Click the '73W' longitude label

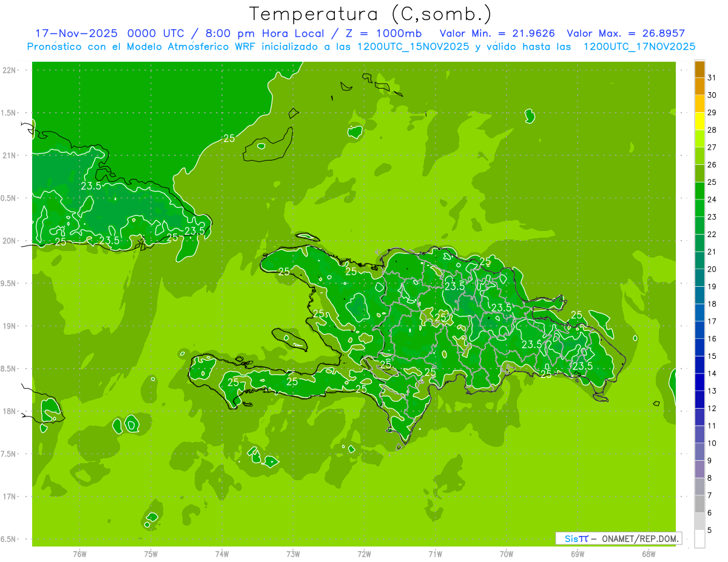tap(293, 554)
